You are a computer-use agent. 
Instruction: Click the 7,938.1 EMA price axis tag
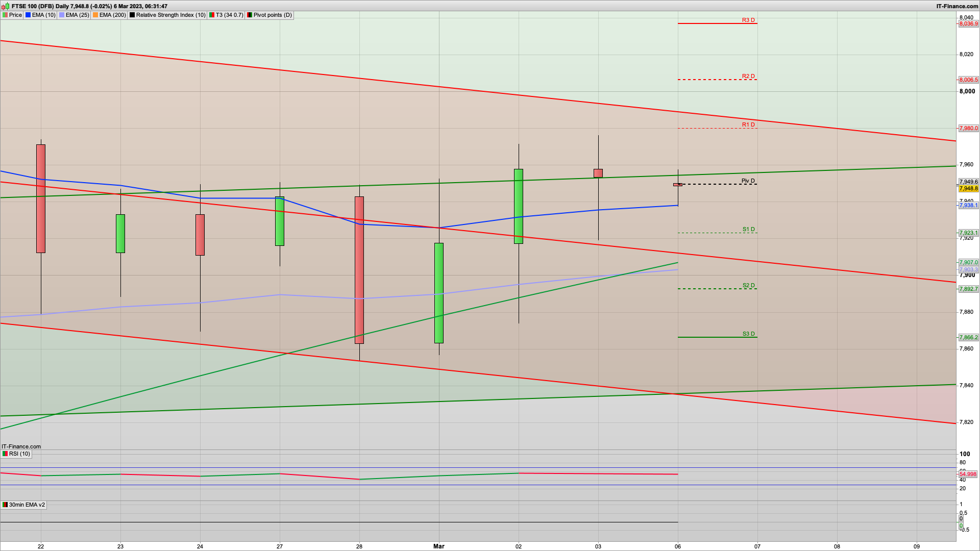point(968,206)
